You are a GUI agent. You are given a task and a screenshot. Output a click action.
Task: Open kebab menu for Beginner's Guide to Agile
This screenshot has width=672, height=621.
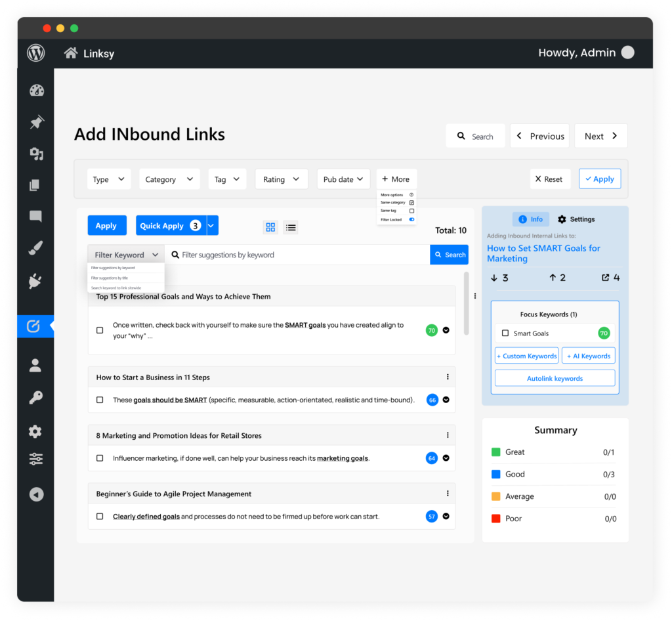tap(448, 493)
